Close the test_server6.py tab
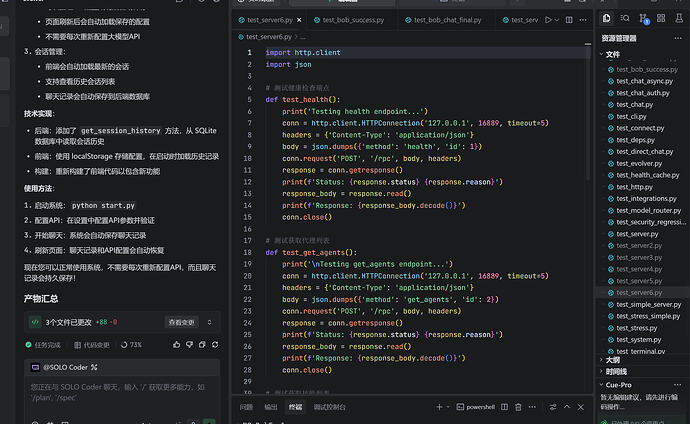 [x=299, y=20]
